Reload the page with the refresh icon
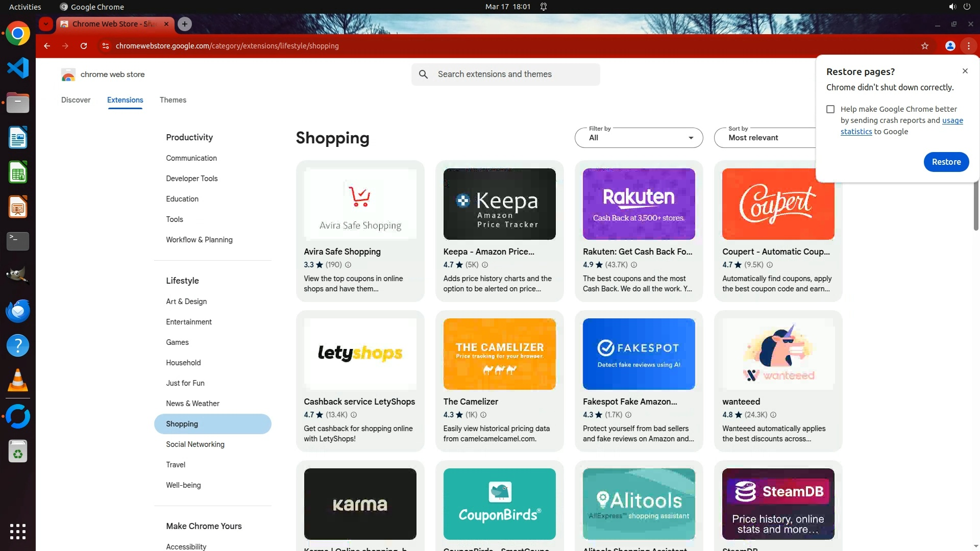Image resolution: width=980 pixels, height=551 pixels. coord(84,46)
